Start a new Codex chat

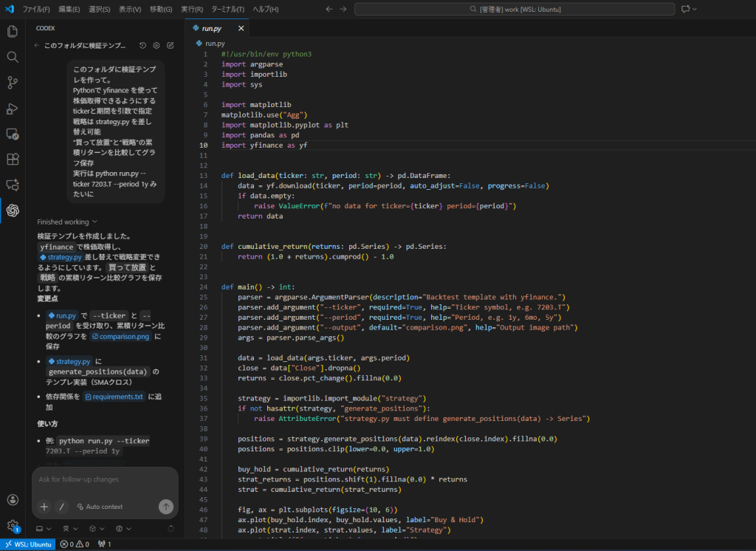171,45
